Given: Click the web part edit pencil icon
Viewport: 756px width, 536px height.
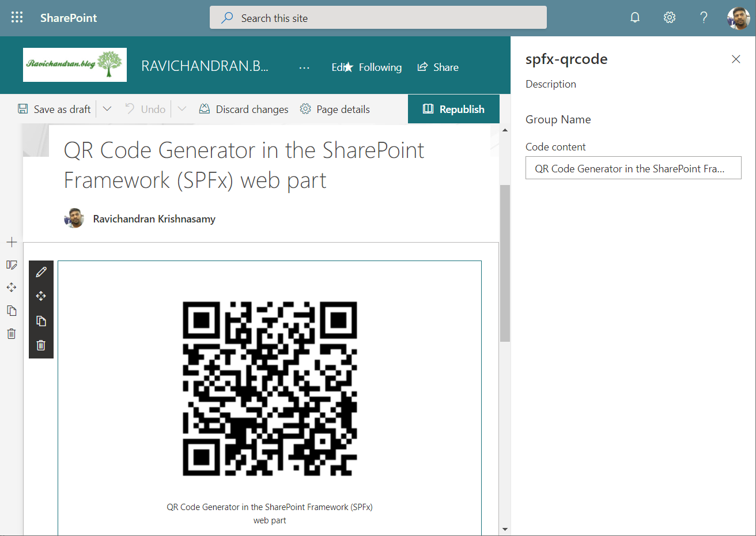Looking at the screenshot, I should click(41, 272).
